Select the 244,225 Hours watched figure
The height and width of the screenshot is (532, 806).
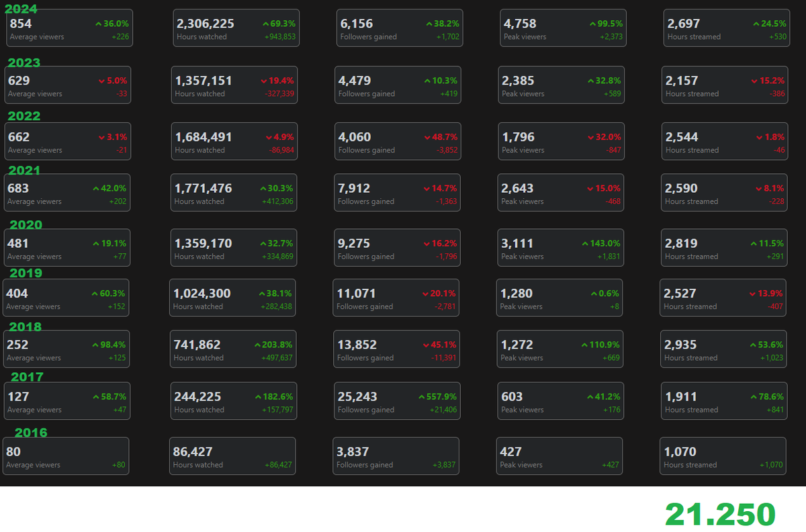pos(197,397)
